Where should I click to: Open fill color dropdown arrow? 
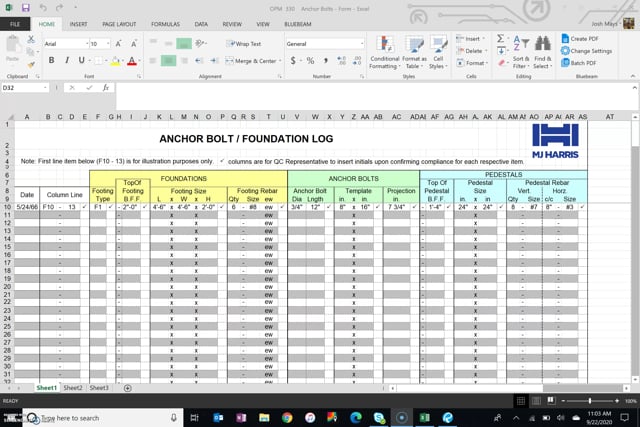[123, 61]
